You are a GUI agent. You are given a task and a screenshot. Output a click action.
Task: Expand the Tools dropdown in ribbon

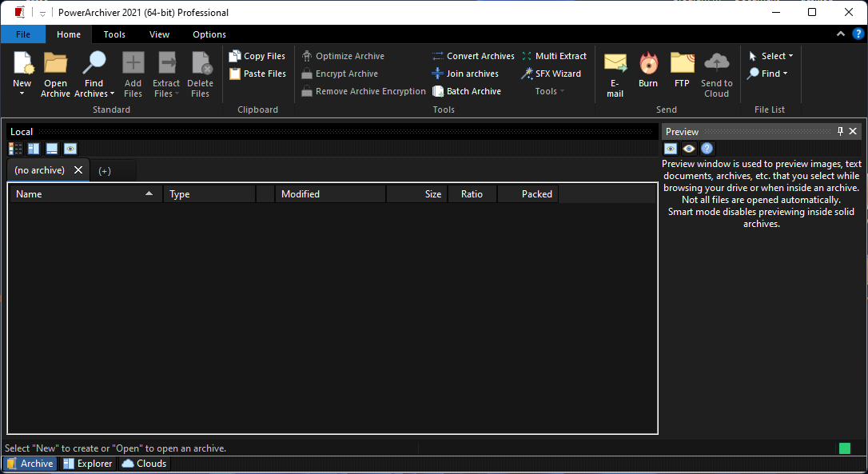tap(550, 91)
